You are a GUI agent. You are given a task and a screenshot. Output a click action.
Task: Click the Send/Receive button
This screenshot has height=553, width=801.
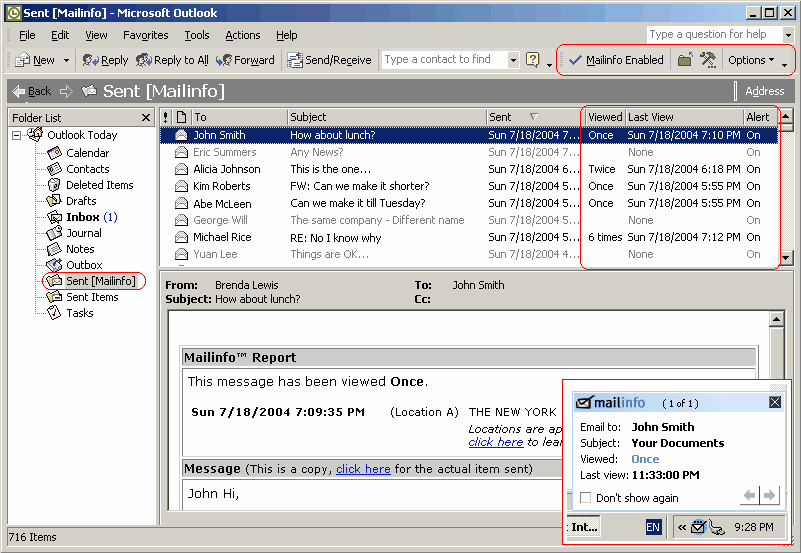329,60
